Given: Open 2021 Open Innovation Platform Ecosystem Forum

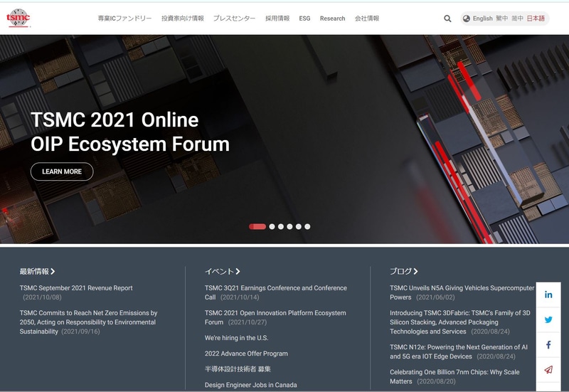Looking at the screenshot, I should (275, 317).
